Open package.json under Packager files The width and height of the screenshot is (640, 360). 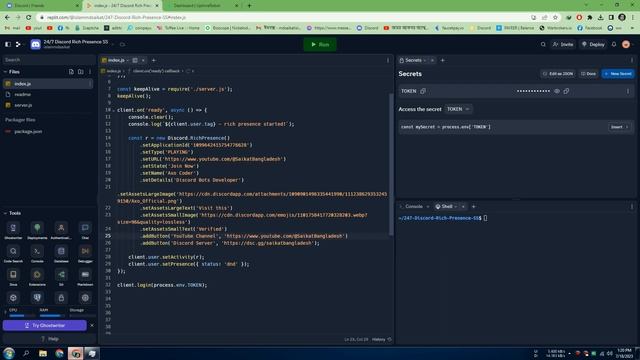48,131
